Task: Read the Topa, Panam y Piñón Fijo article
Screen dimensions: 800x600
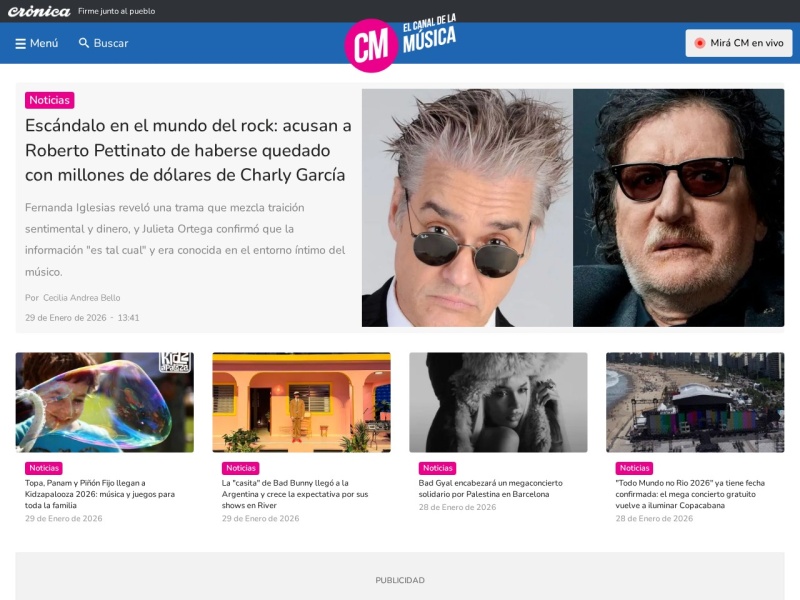Action: [x=100, y=494]
